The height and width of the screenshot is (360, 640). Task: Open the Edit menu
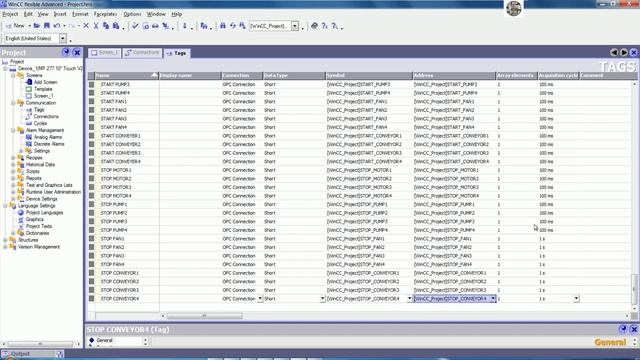point(28,14)
